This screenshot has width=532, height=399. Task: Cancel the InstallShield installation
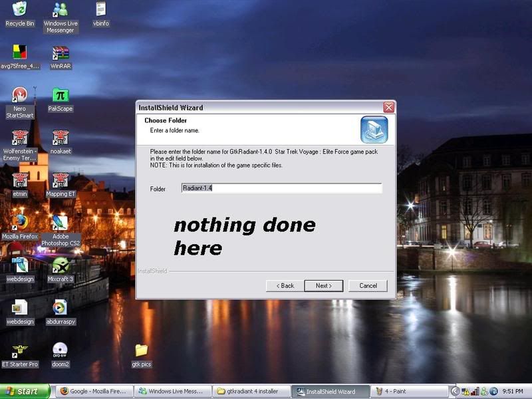pos(368,285)
